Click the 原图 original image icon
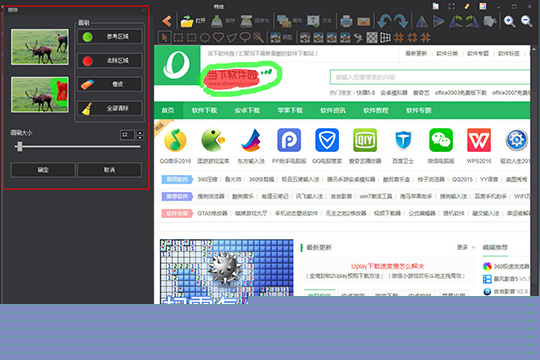Screen dimensions: 540x360 [x=276, y=37]
